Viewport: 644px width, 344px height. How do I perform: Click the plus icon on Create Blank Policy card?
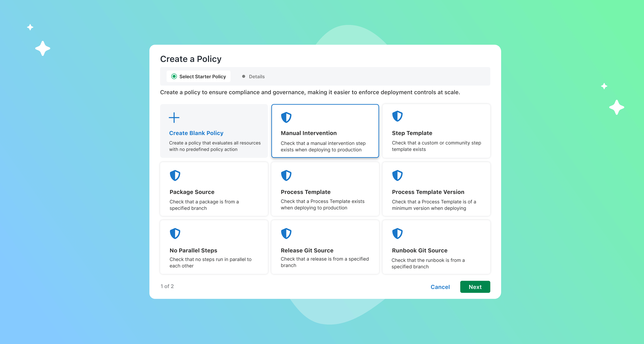174,118
